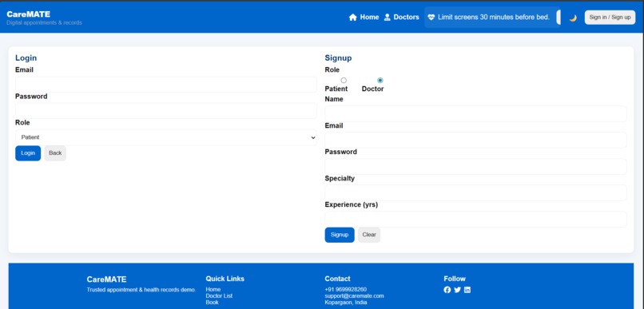Click the 'Digital appointments & records' tagline
Screen dimensions: 644x309
[x=45, y=22]
